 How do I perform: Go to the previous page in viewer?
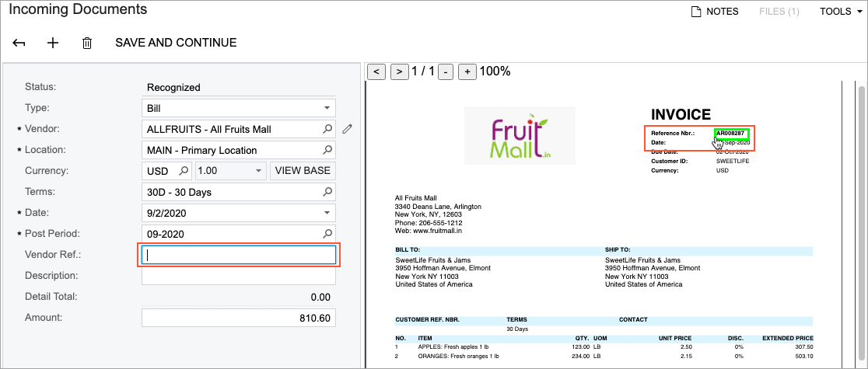[x=376, y=72]
